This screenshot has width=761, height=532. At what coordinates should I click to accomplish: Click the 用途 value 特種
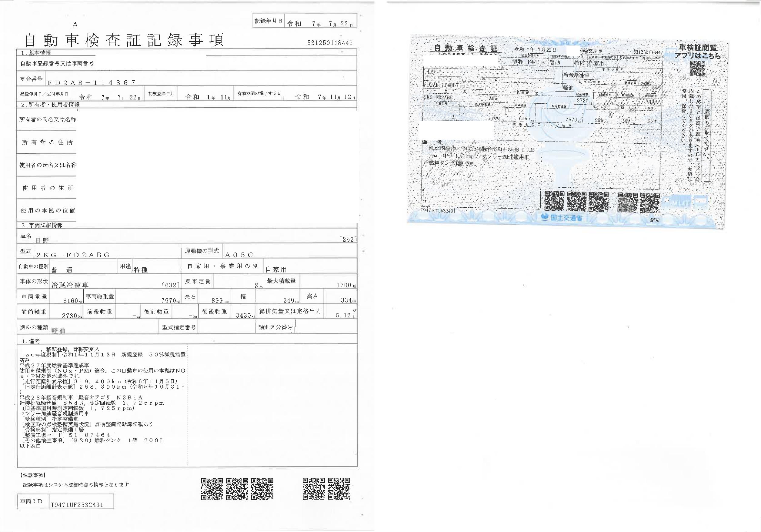point(141,270)
